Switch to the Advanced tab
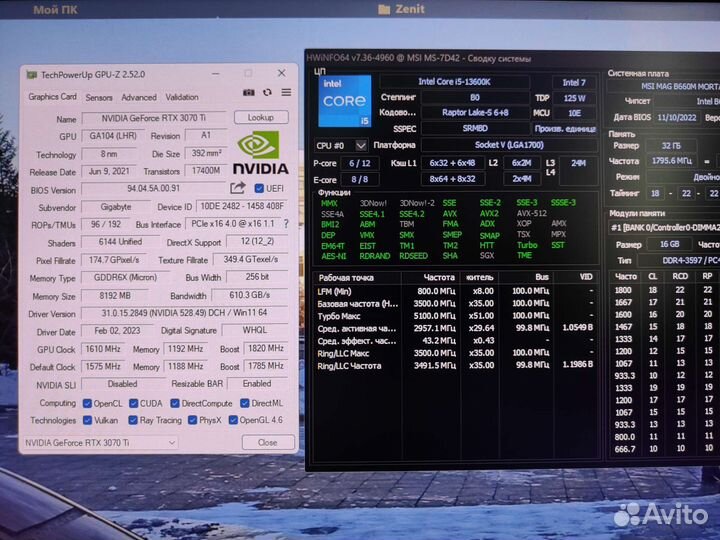The image size is (720, 540). click(x=139, y=97)
